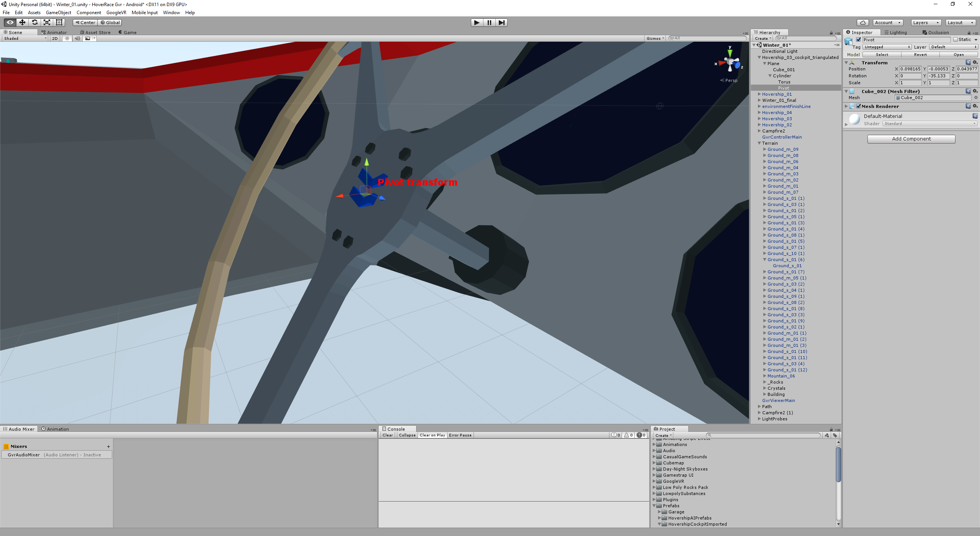This screenshot has height=536, width=980.
Task: Toggle the Static checkbox
Action: (x=955, y=40)
